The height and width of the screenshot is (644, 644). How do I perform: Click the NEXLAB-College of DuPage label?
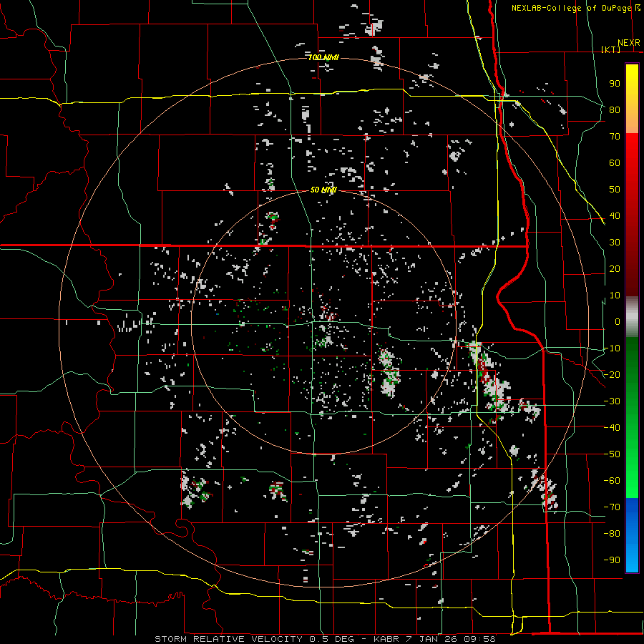coord(571,8)
